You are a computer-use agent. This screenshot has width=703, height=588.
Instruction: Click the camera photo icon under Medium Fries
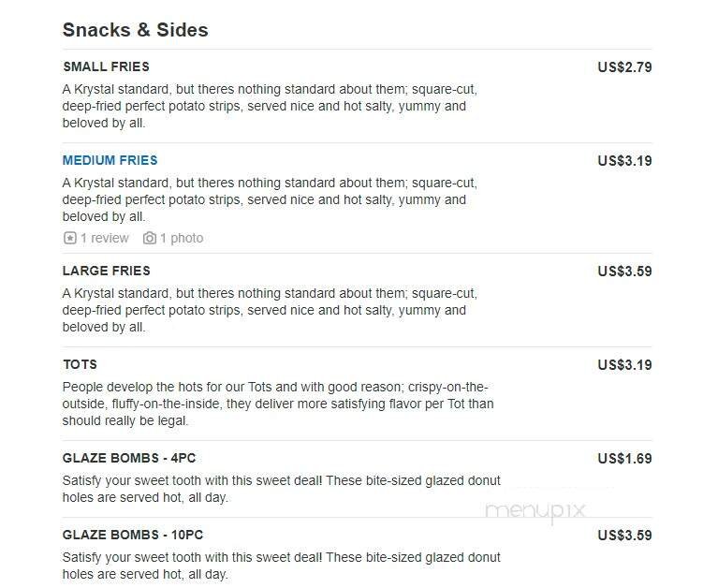[149, 238]
